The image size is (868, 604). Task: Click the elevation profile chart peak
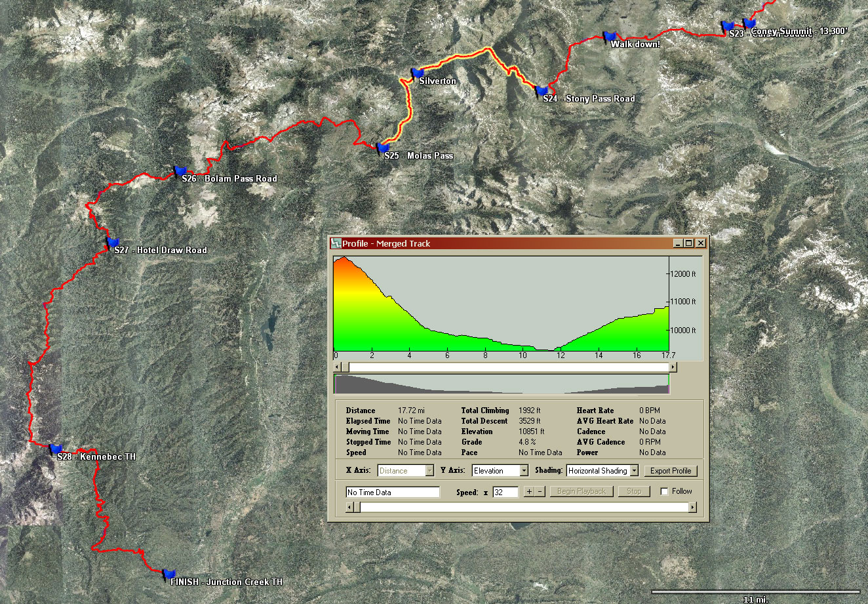344,258
